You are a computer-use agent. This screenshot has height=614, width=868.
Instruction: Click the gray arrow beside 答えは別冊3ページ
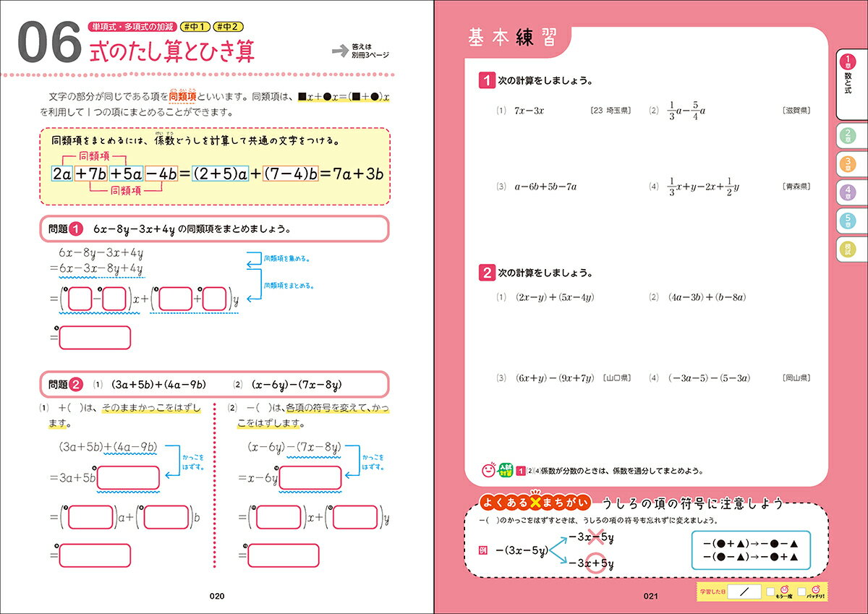pos(340,51)
